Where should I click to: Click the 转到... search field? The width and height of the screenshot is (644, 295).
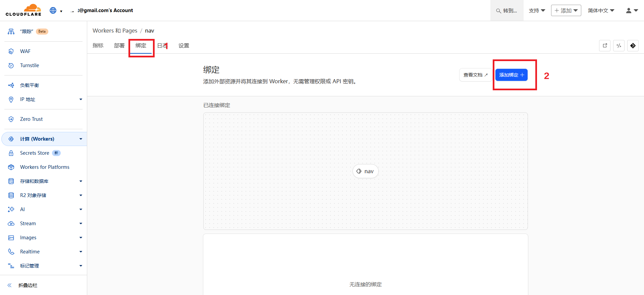pos(507,10)
